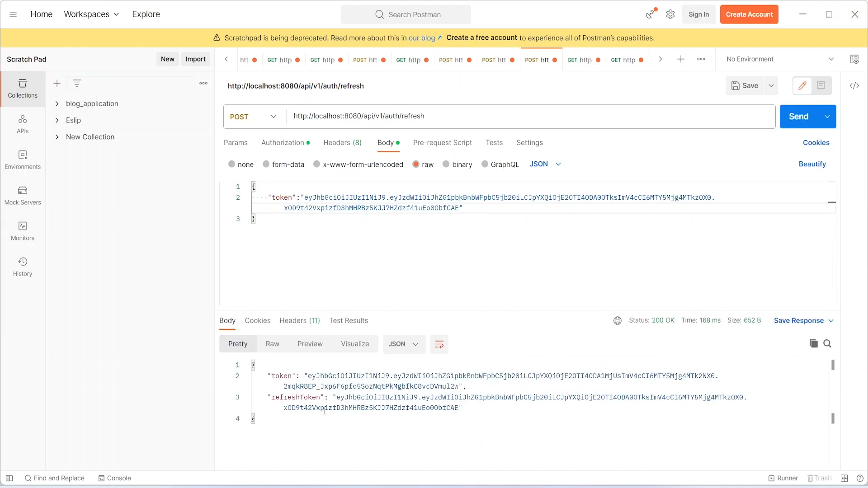Expand the blog_application collection
Image resolution: width=868 pixels, height=488 pixels.
pos(57,103)
